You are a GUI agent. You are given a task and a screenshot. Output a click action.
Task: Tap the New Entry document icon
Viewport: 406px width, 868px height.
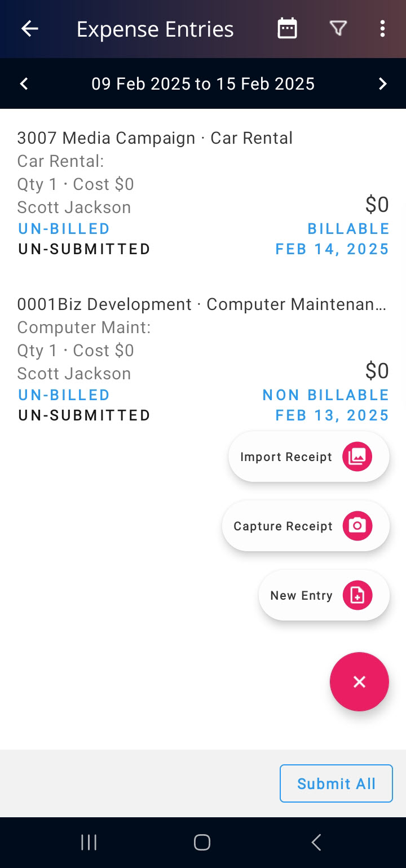357,595
